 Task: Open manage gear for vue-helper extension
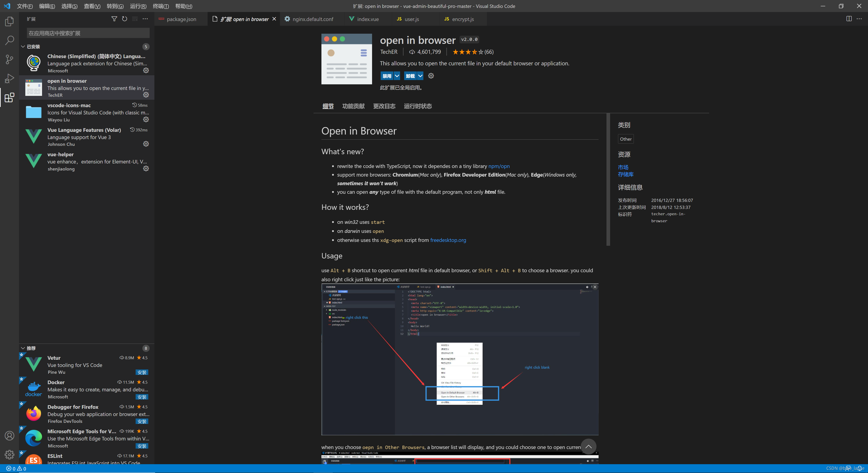[x=146, y=169]
